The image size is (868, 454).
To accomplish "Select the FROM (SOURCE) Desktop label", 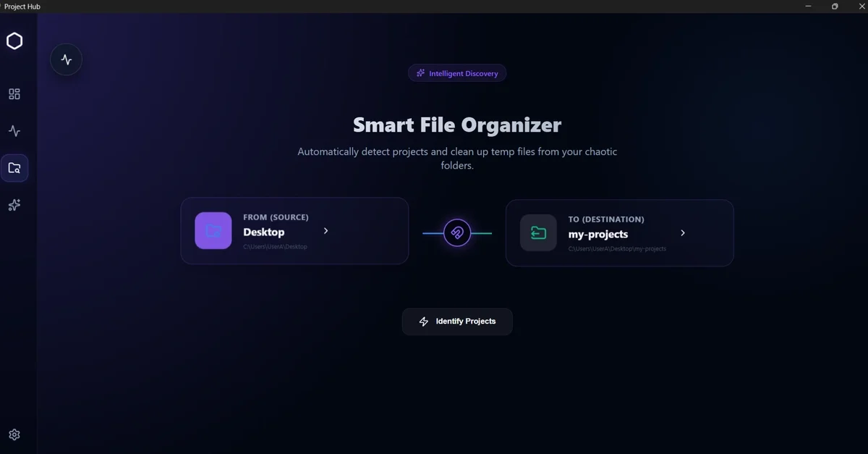I will (264, 232).
